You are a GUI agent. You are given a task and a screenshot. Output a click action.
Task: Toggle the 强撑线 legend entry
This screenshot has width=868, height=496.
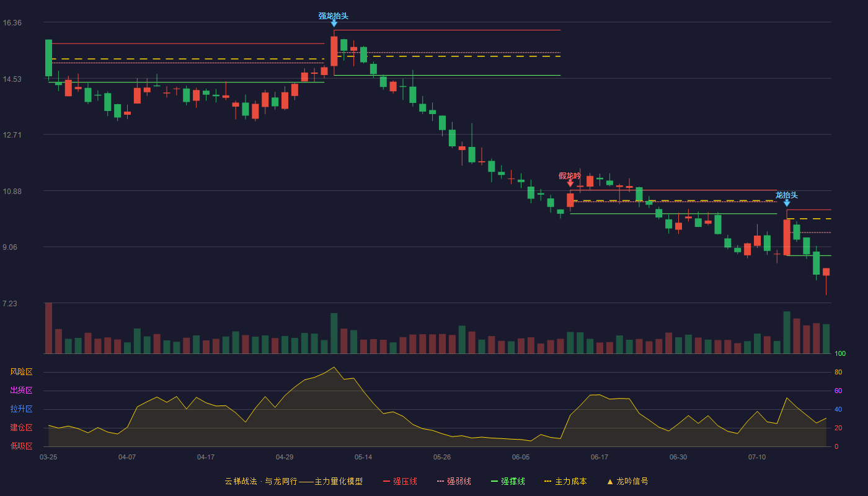pos(508,481)
